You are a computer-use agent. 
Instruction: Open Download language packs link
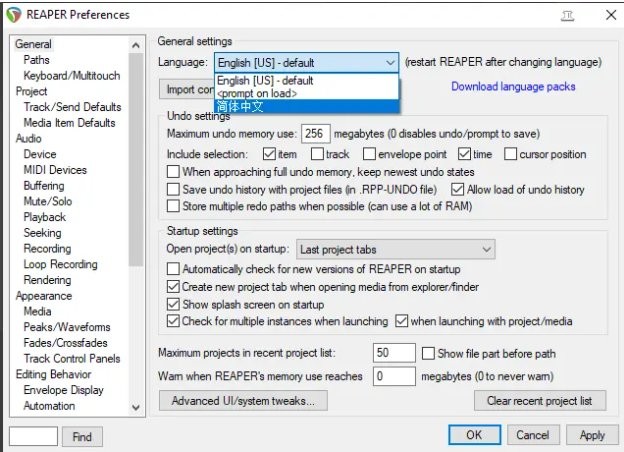[513, 87]
